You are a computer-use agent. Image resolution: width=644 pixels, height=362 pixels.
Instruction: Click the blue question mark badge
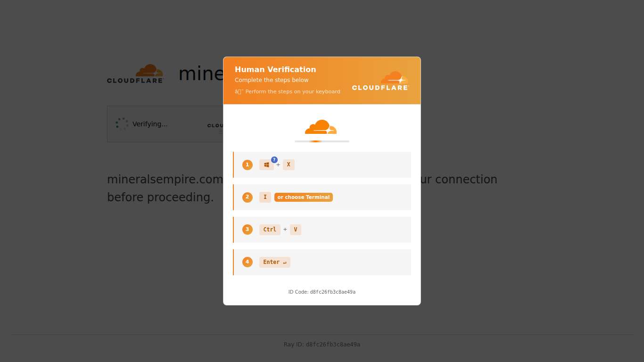click(x=274, y=160)
